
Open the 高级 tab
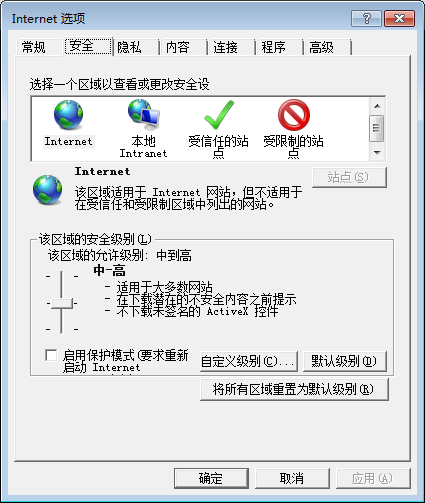(x=321, y=47)
